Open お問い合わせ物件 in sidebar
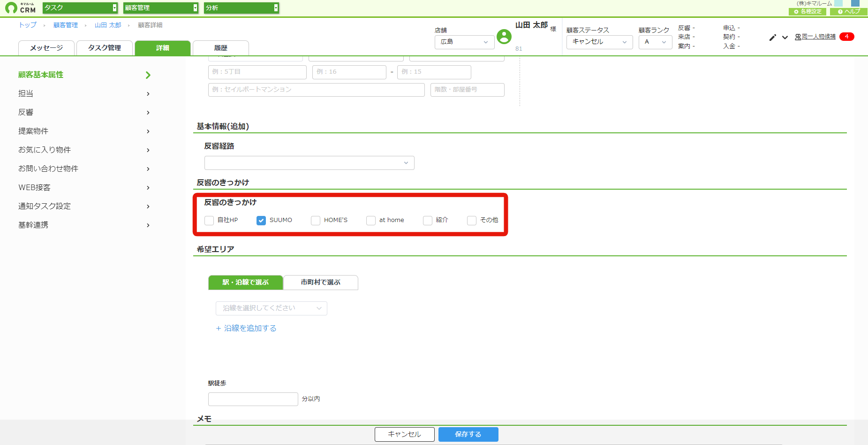 [x=48, y=169]
